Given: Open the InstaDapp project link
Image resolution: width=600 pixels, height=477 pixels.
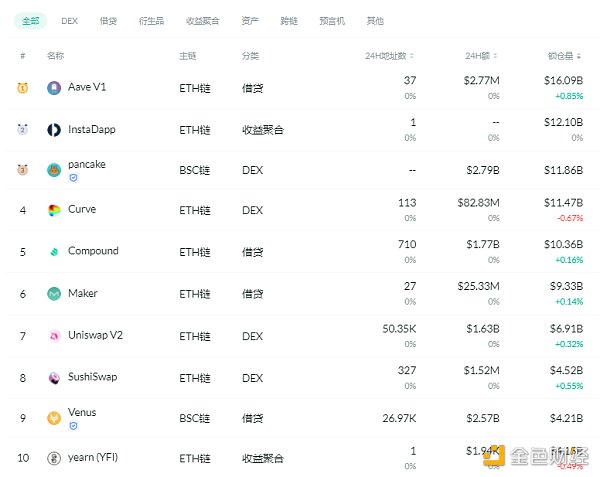Looking at the screenshot, I should [x=91, y=129].
